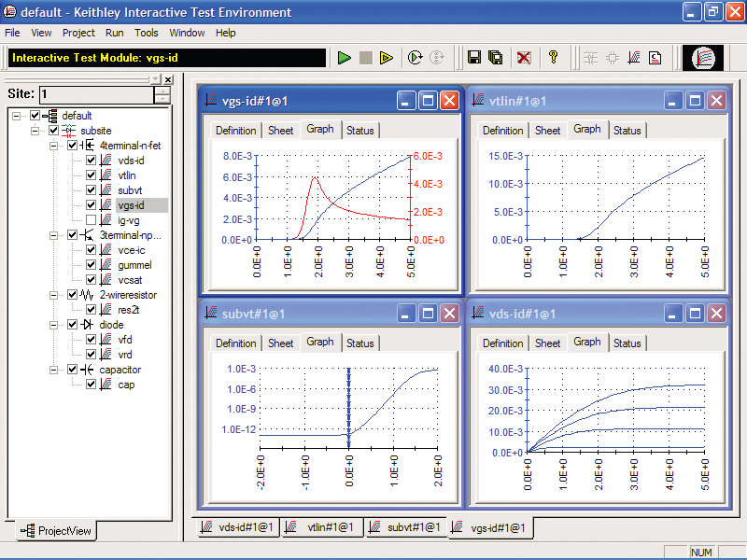Toggle the vtlin test checkbox
This screenshot has width=747, height=560.
pos(91,175)
